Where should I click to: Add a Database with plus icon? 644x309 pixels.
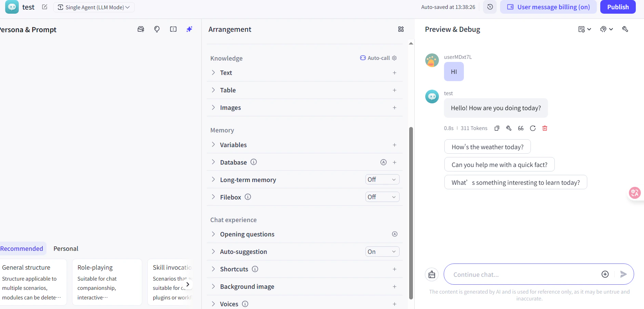click(x=394, y=162)
